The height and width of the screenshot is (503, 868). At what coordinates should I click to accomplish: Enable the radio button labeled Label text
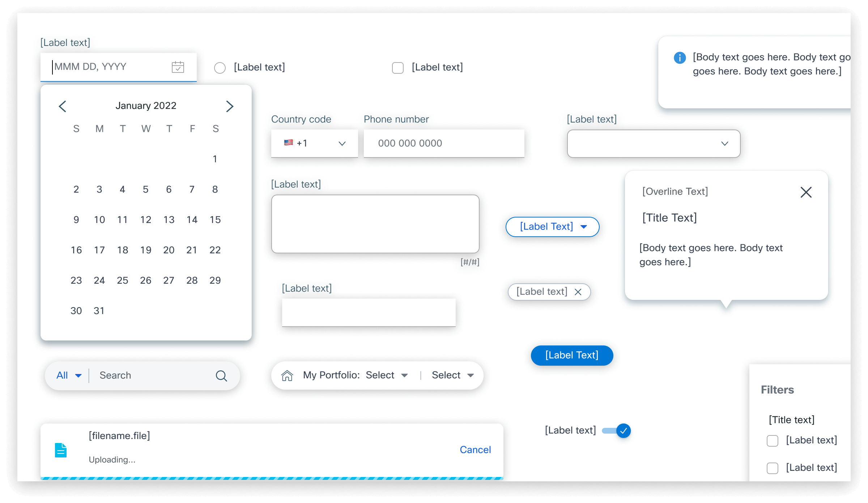pos(220,66)
